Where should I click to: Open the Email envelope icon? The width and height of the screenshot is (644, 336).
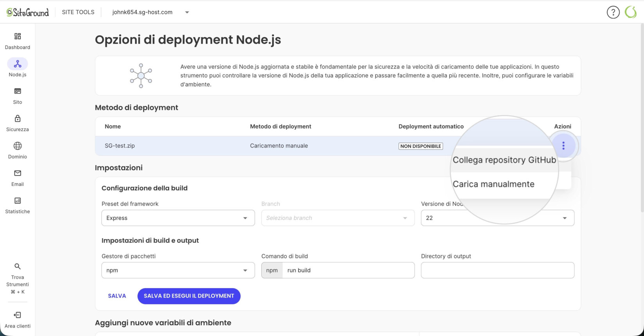click(x=18, y=173)
